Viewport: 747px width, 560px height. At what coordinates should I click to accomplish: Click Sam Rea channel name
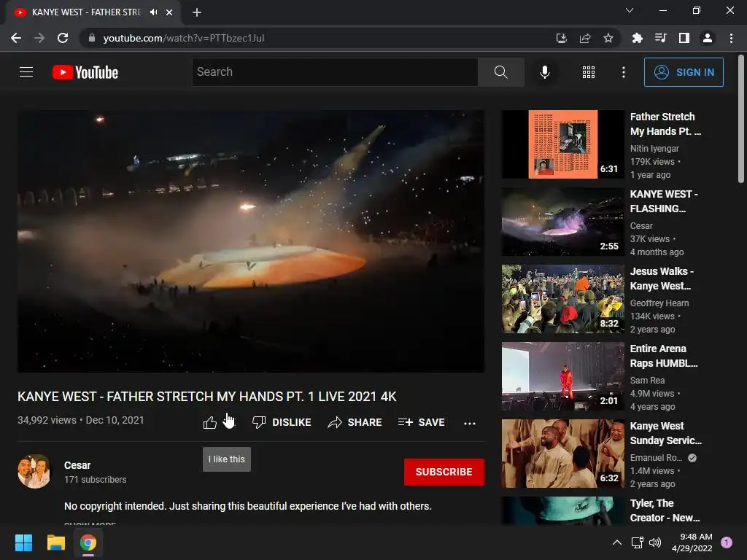click(x=648, y=380)
